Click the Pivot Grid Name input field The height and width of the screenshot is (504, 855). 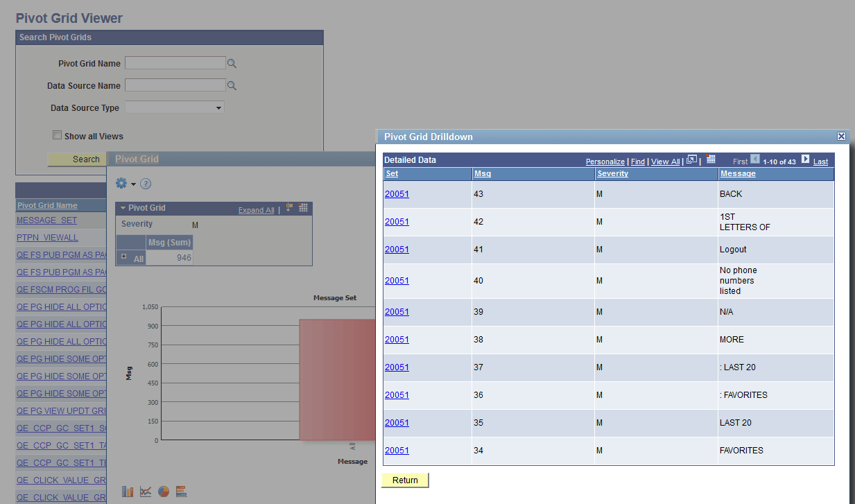175,62
